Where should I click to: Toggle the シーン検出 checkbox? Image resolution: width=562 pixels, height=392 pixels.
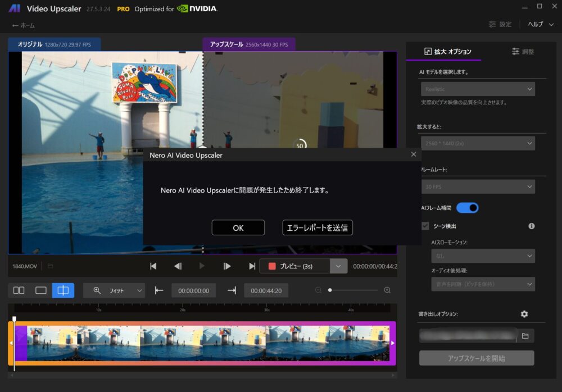tap(425, 226)
